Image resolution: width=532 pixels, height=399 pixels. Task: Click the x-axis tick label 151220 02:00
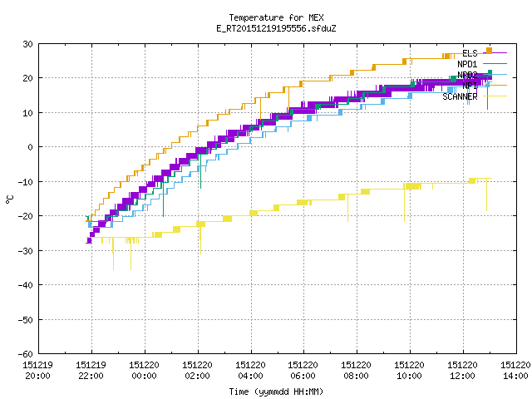tap(198, 371)
